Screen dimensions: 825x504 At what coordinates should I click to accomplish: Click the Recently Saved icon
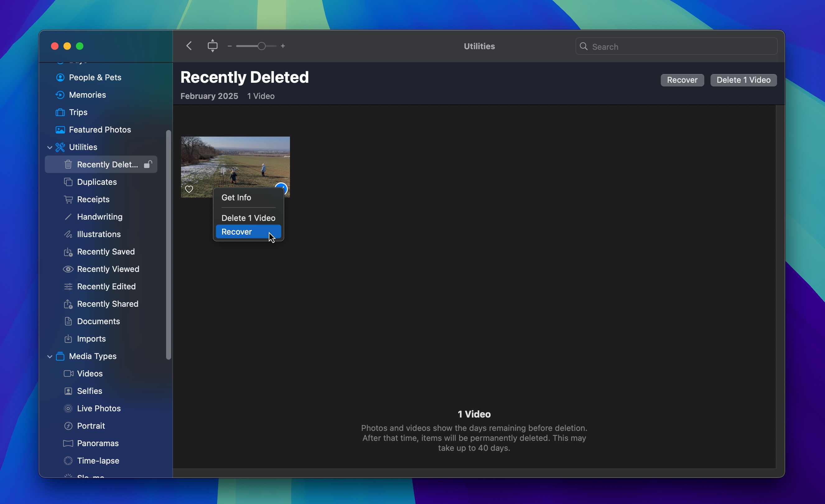(x=68, y=252)
